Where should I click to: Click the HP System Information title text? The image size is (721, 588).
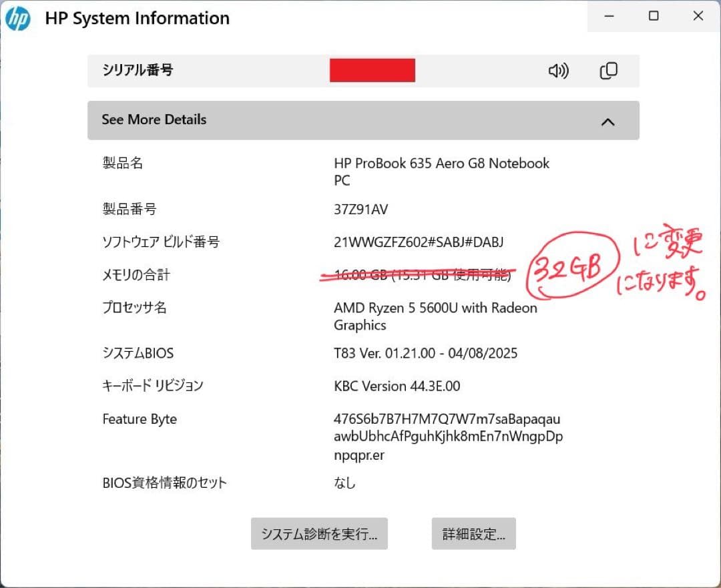137,18
